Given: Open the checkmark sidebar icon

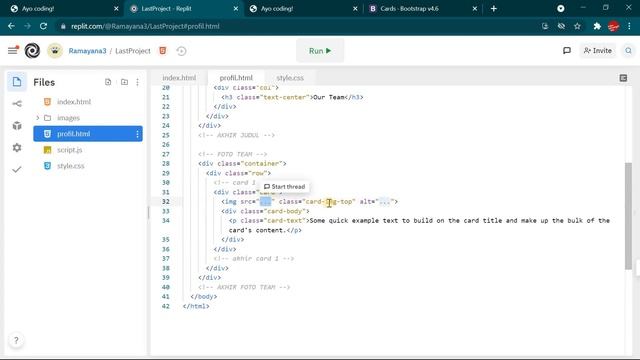Looking at the screenshot, I should click(17, 169).
